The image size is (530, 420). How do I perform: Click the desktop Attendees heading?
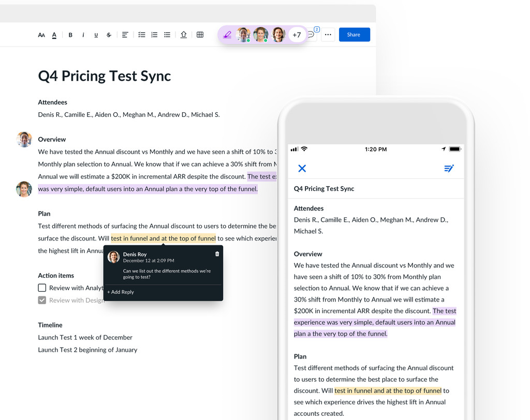click(52, 102)
